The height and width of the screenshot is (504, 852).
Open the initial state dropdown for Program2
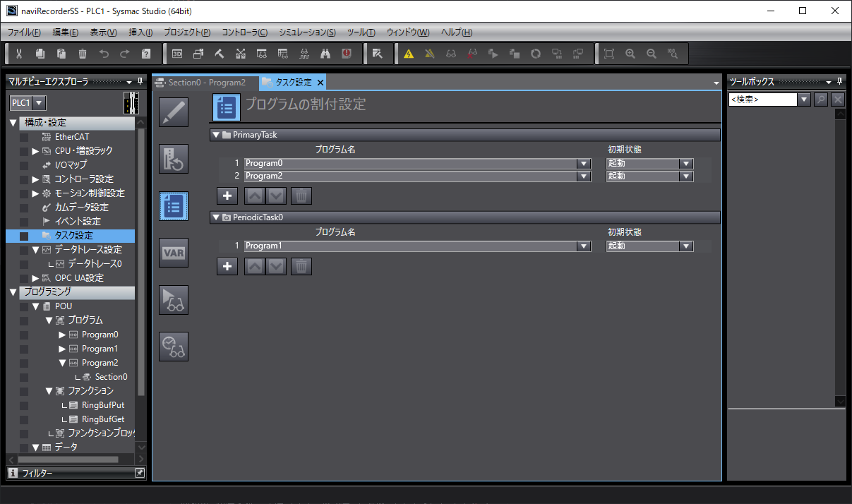pyautogui.click(x=685, y=176)
